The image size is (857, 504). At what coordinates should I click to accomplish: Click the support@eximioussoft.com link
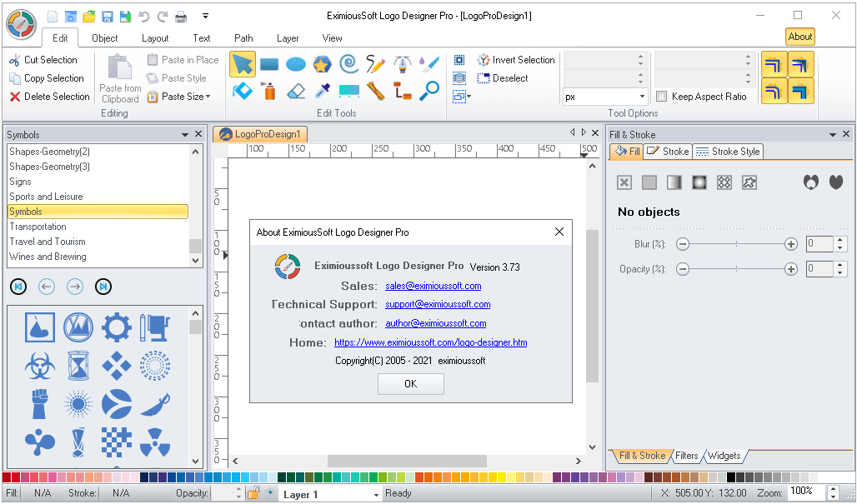point(438,304)
